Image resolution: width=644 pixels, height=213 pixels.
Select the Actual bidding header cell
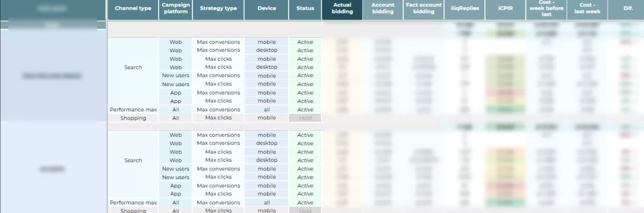click(342, 8)
